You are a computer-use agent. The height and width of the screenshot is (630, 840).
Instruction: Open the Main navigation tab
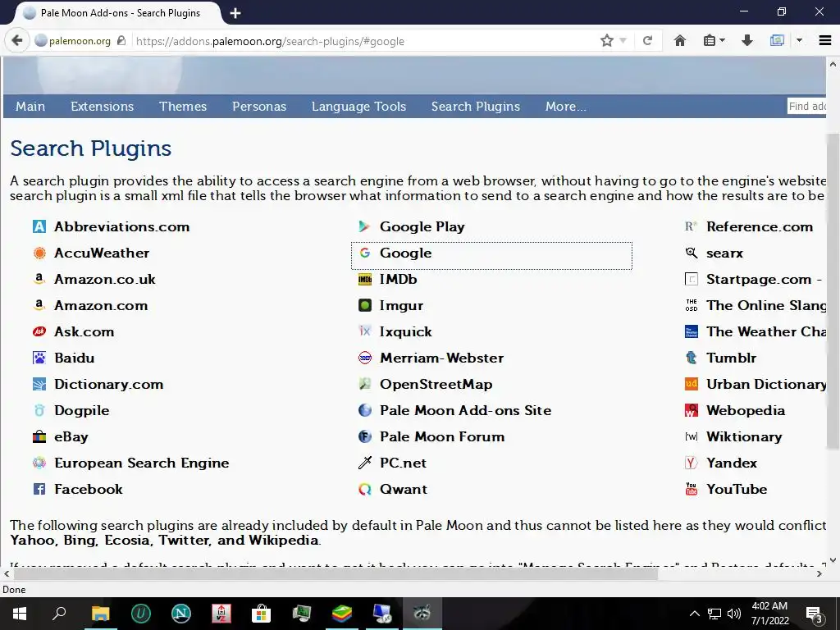[x=30, y=107]
